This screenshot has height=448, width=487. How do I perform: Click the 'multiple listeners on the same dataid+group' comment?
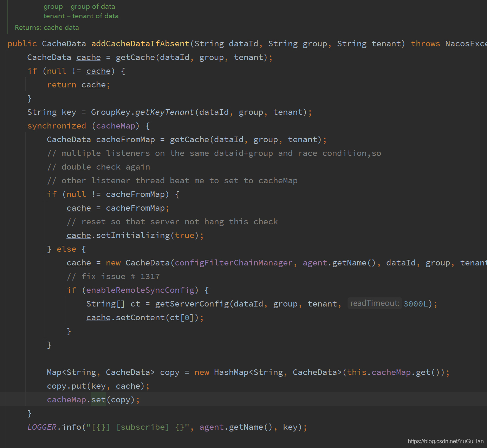(214, 153)
